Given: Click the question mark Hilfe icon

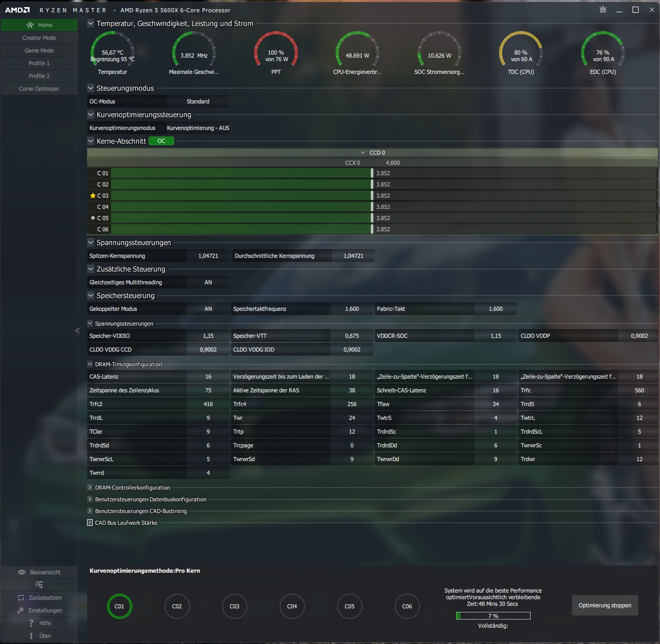Looking at the screenshot, I should (31, 623).
